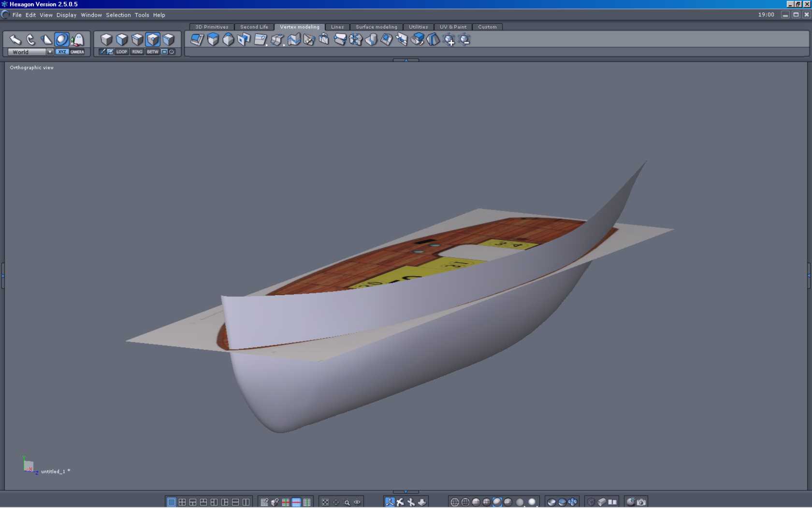Choose the last split-view layout icon
The height and width of the screenshot is (508, 812).
(x=246, y=502)
